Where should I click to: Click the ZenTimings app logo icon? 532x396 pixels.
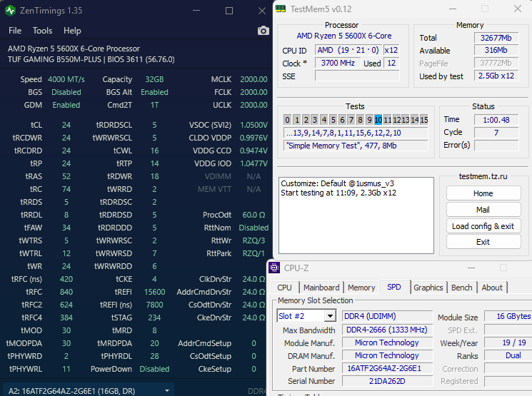[10, 11]
